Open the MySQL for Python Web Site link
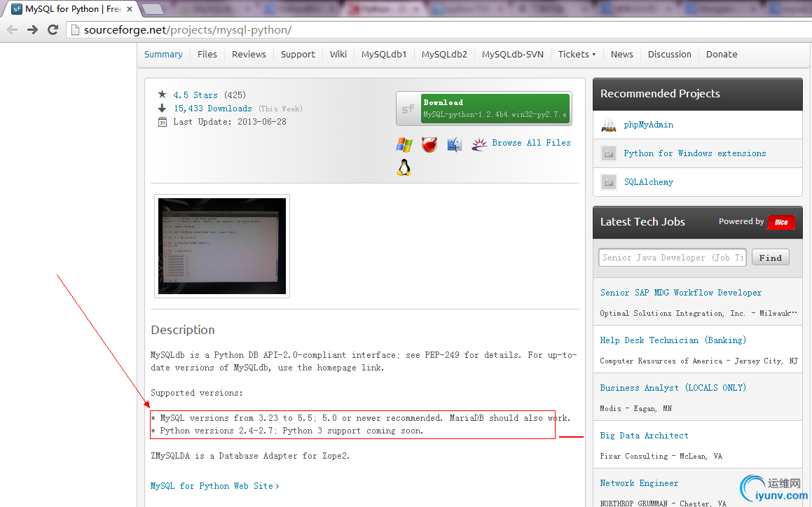812x507 pixels. [215, 486]
